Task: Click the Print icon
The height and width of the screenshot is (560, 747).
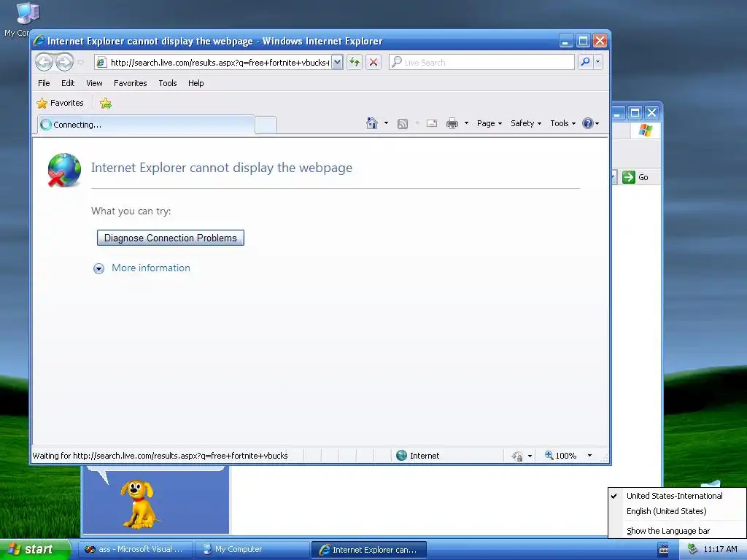Action: pos(452,123)
